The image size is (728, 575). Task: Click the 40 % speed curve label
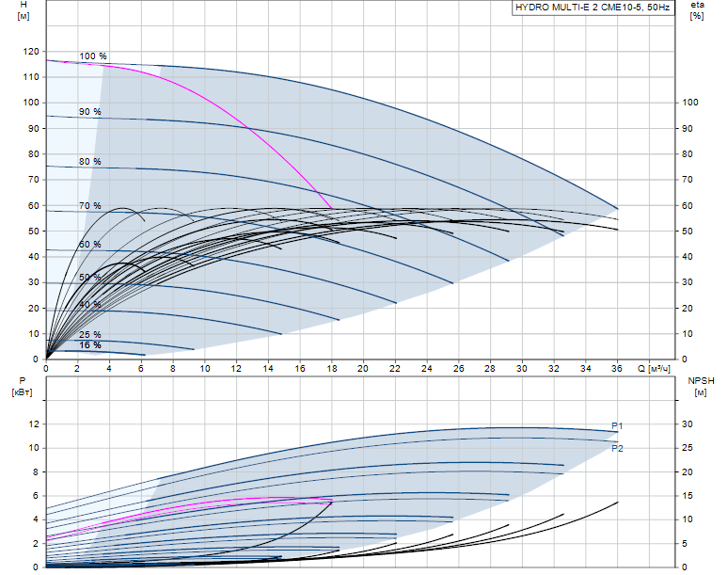[x=90, y=305]
